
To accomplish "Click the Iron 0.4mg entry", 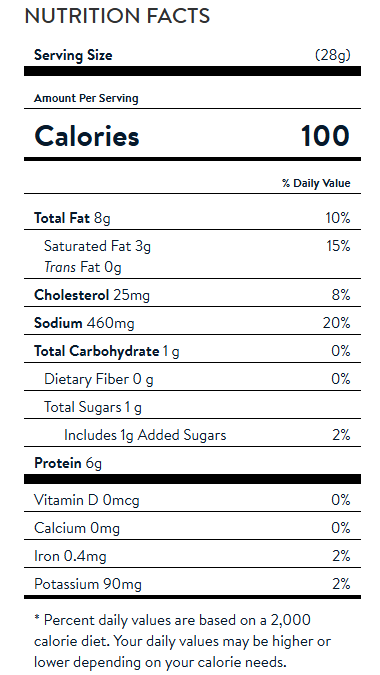I will click(70, 556).
